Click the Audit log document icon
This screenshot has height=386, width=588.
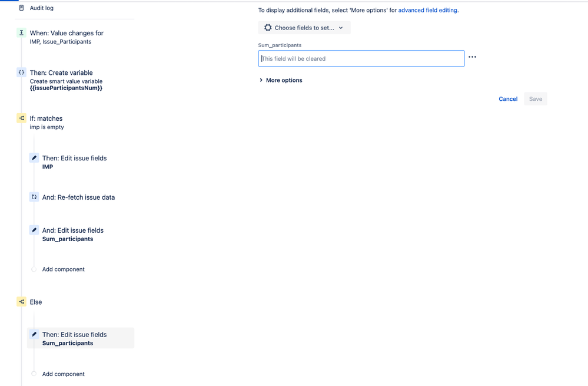tap(22, 8)
